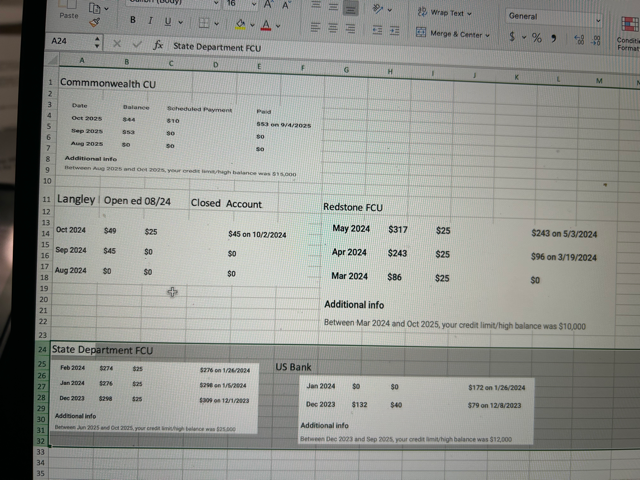Select State Department FCU cell in row 24
The image size is (640, 480).
102,350
